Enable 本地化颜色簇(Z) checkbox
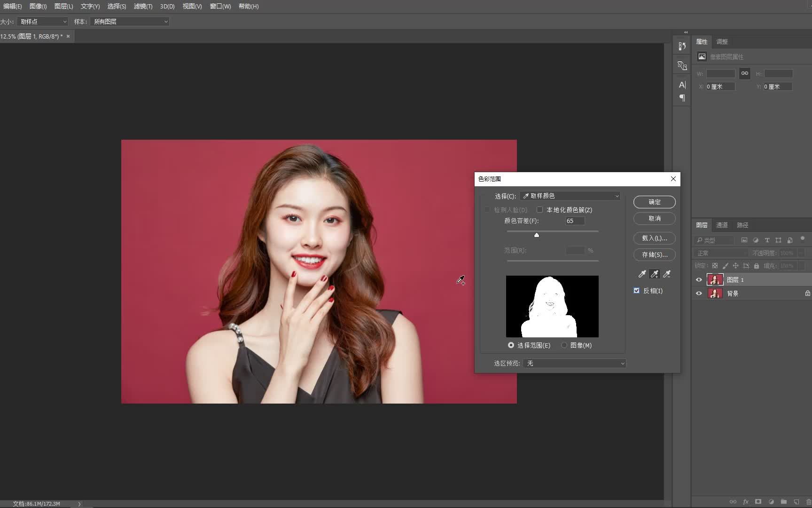This screenshot has width=812, height=508. (x=539, y=210)
